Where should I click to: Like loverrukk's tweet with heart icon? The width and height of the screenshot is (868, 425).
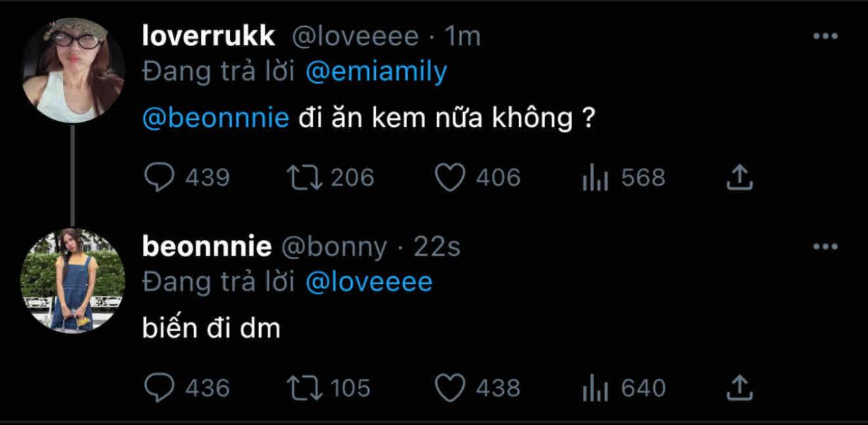point(449,178)
